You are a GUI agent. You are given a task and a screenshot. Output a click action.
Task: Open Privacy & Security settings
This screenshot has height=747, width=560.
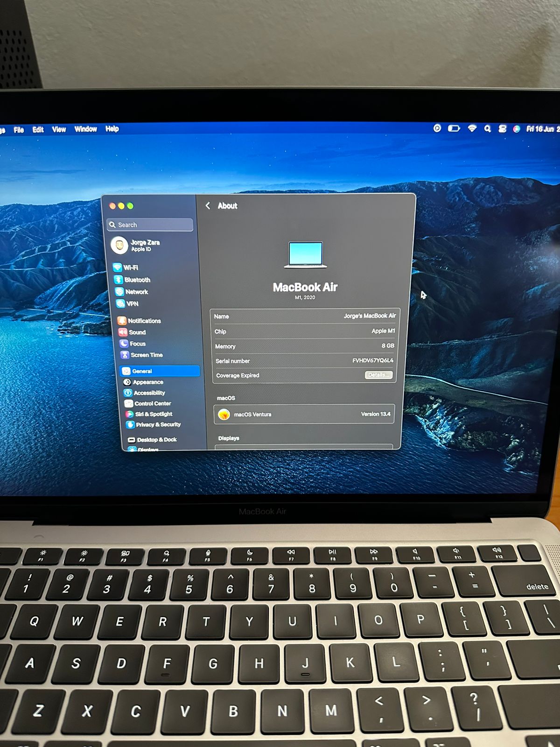click(x=154, y=425)
